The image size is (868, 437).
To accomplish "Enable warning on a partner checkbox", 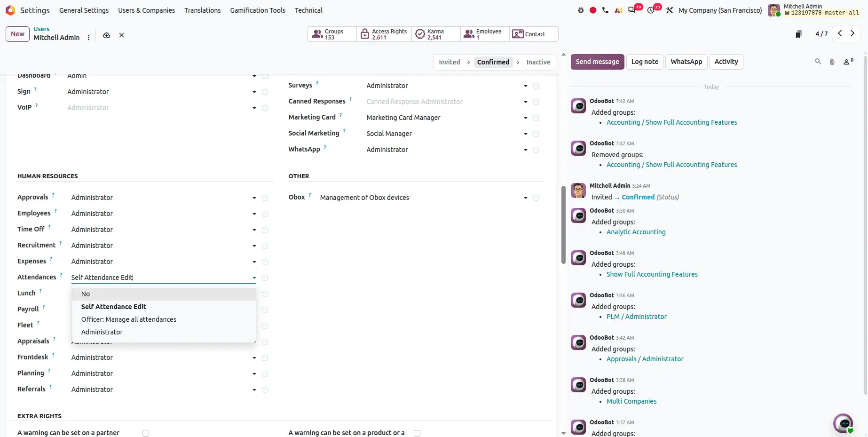I will [146, 433].
